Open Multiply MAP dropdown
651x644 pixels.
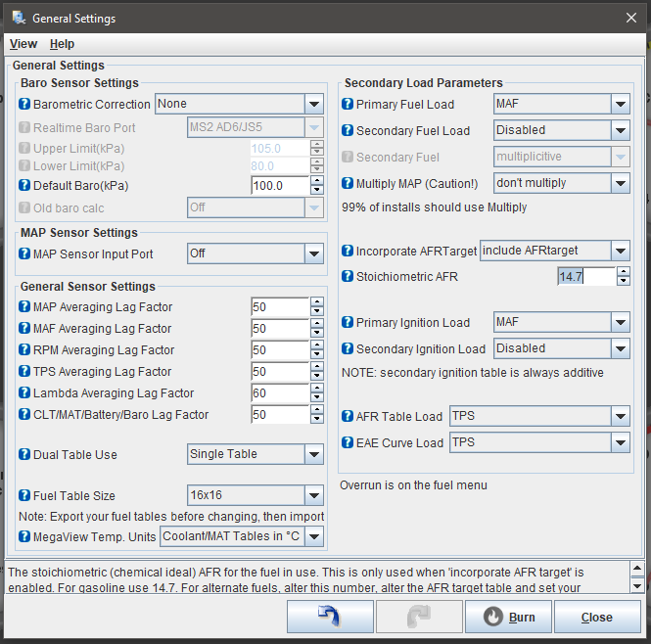pyautogui.click(x=621, y=183)
